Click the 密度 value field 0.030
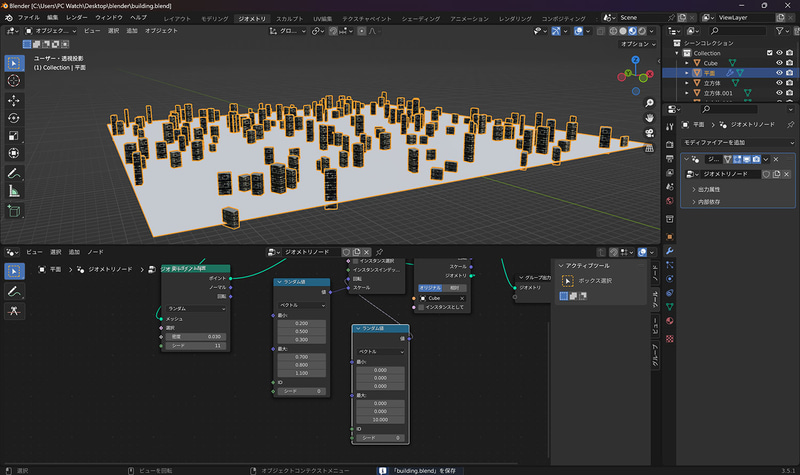This screenshot has width=800, height=475. pyautogui.click(x=197, y=336)
